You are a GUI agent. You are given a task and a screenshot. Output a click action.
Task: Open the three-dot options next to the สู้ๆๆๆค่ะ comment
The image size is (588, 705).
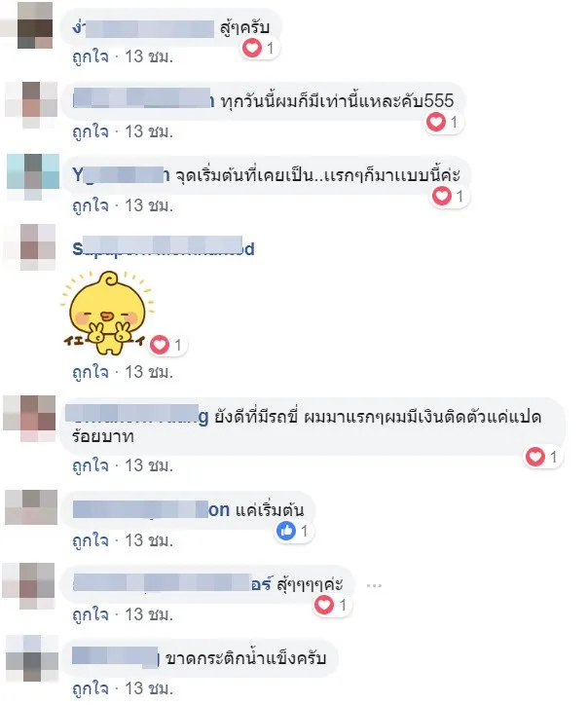click(374, 585)
